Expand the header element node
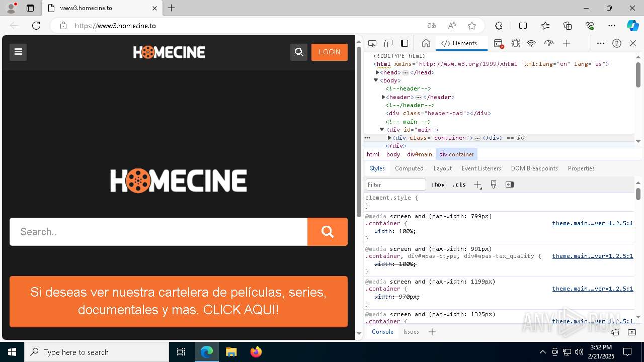The width and height of the screenshot is (644, 362). 383,97
